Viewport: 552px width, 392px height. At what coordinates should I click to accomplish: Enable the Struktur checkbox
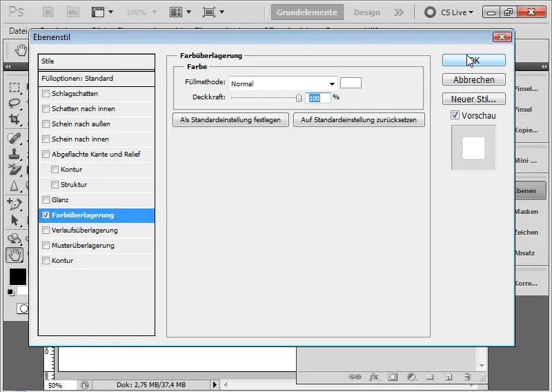click(x=55, y=184)
